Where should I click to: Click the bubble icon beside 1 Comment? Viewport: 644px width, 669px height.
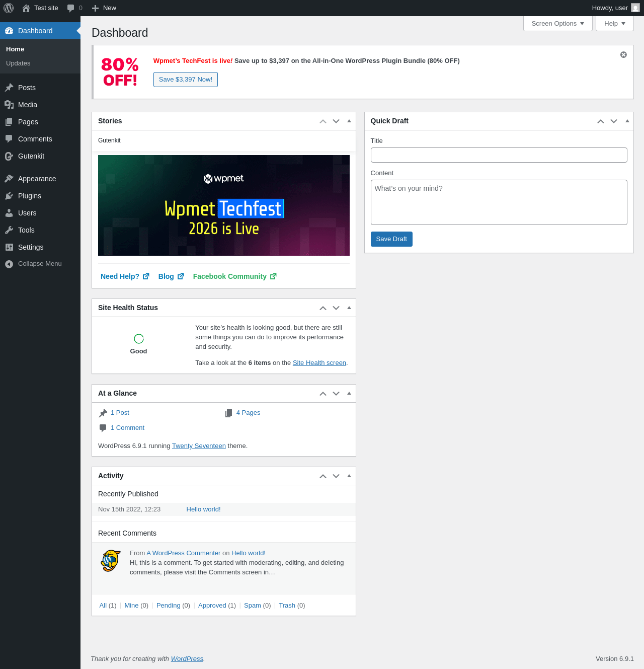[103, 428]
